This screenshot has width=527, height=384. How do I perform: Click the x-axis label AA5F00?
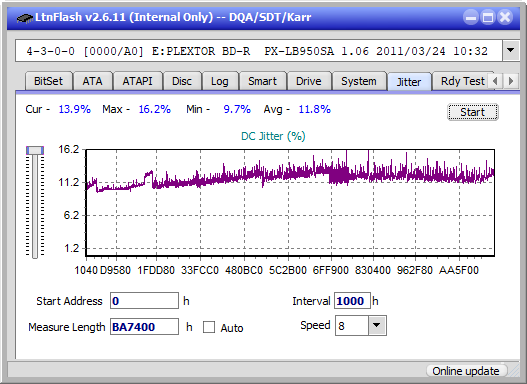click(x=459, y=270)
